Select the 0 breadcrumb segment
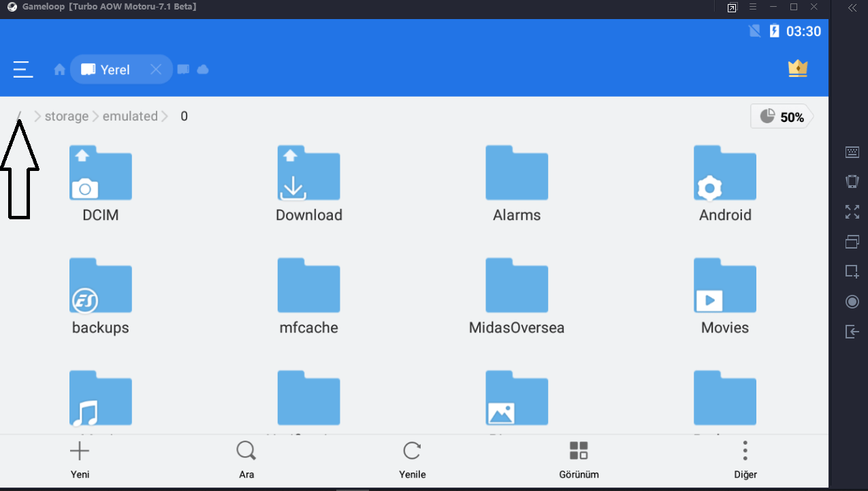 tap(184, 116)
